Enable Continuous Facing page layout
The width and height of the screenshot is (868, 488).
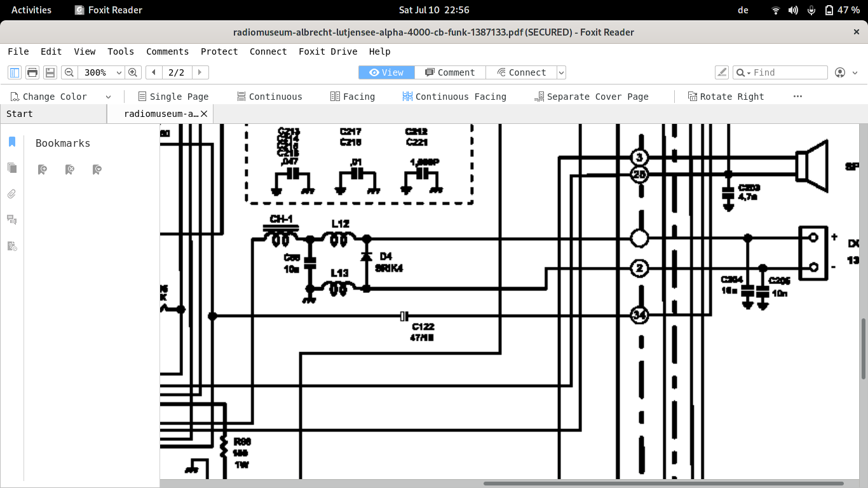pos(454,97)
